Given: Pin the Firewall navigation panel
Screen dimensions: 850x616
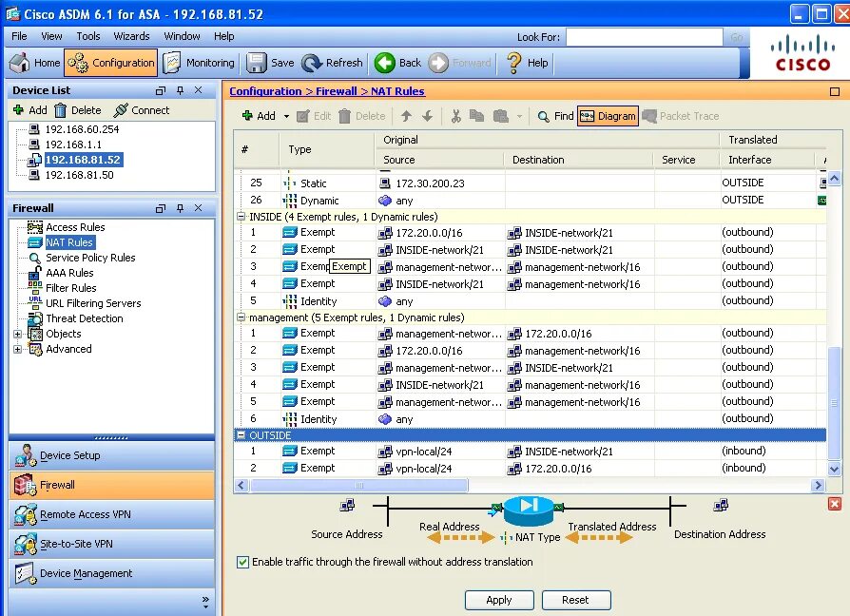Looking at the screenshot, I should [x=180, y=208].
